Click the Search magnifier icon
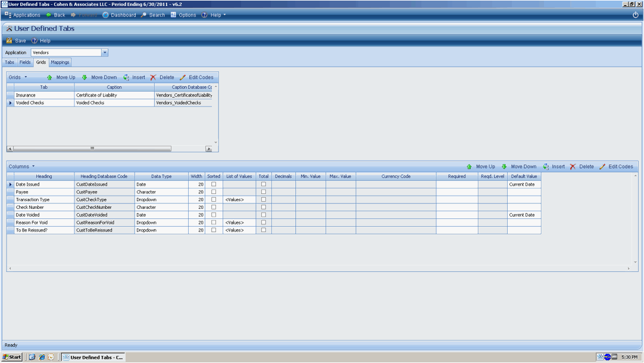Image resolution: width=644 pixels, height=363 pixels. (x=144, y=15)
